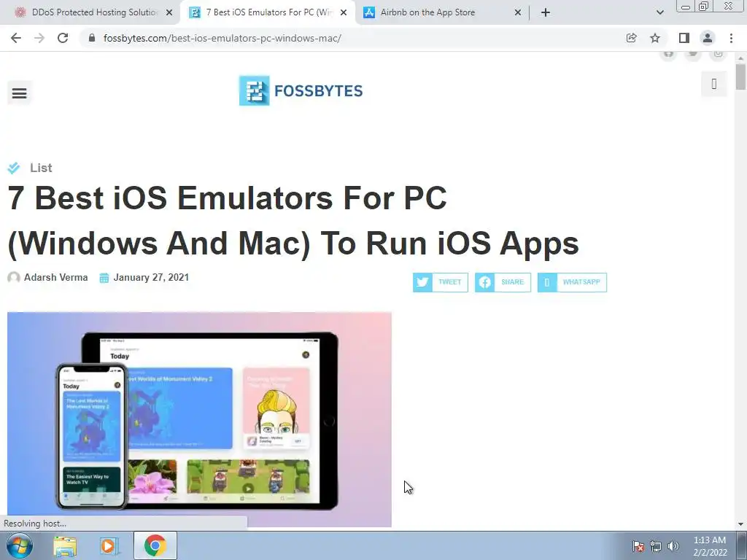Image resolution: width=747 pixels, height=560 pixels.
Task: Close the DDoS Protected Hosting tab
Action: [169, 13]
